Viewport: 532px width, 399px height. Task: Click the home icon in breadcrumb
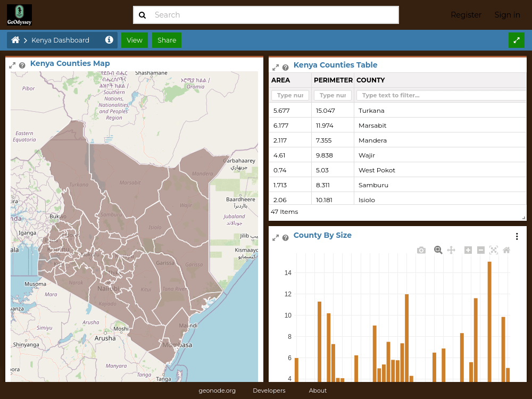click(x=15, y=40)
